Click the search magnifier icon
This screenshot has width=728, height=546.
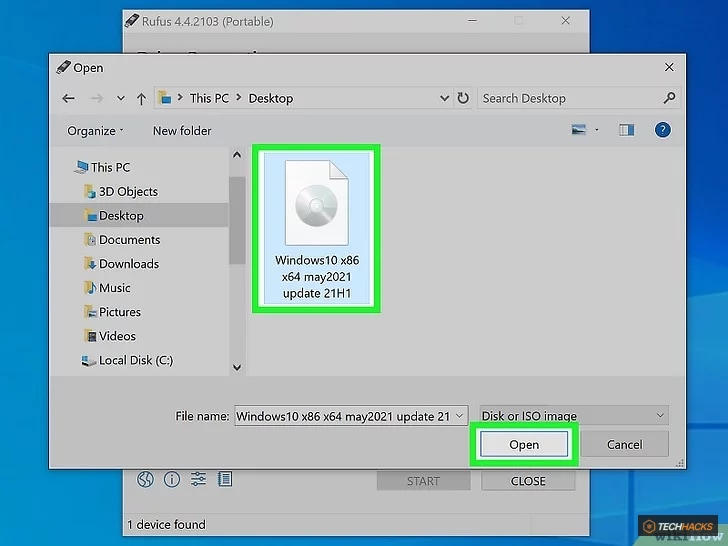(x=669, y=98)
